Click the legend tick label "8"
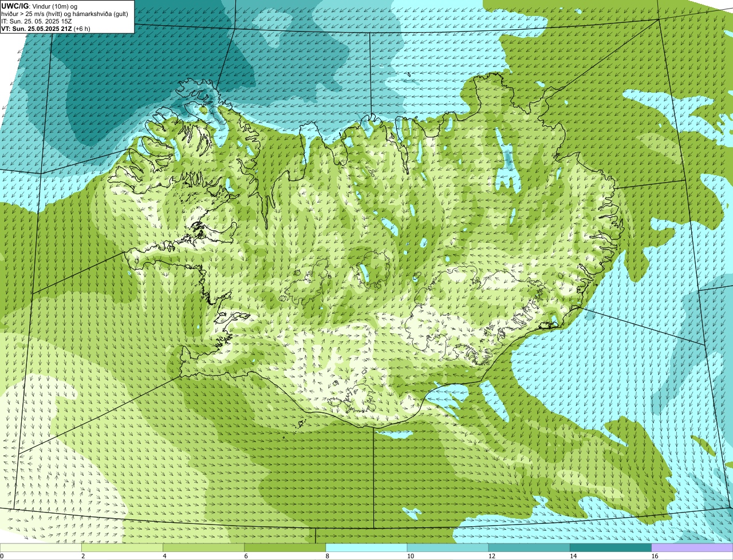Screen dimensions: 733x560 coord(327,556)
